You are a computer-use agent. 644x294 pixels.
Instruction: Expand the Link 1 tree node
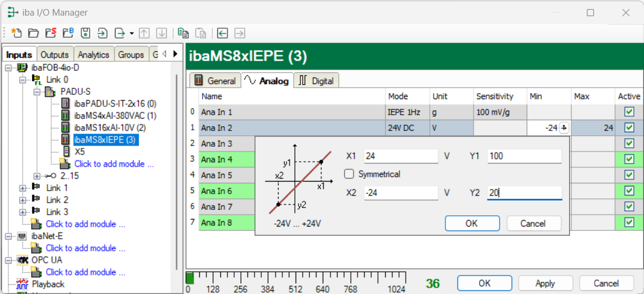coord(23,188)
